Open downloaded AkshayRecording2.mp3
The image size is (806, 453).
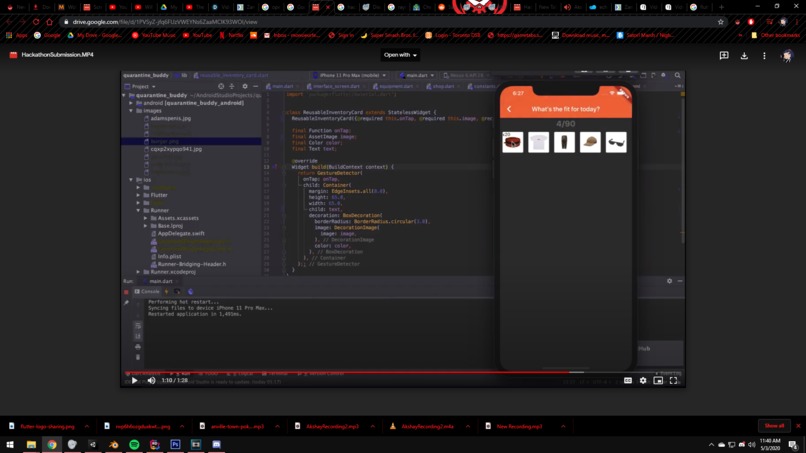(327, 426)
